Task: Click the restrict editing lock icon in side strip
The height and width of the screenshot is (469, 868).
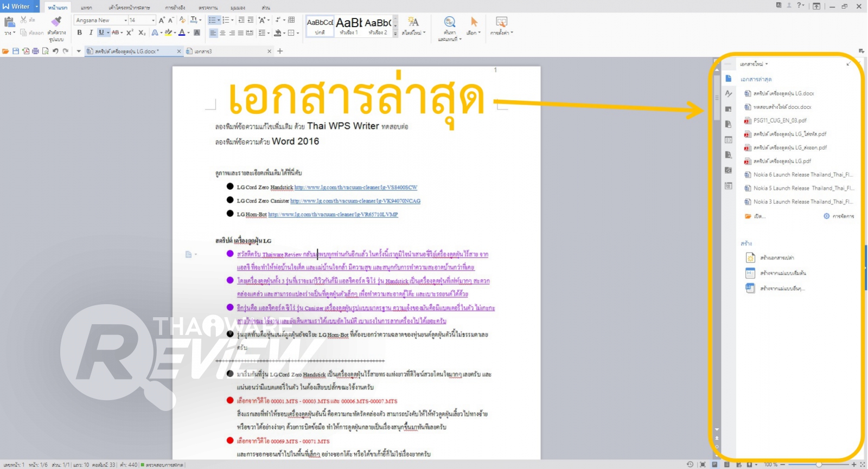Action: point(729,124)
